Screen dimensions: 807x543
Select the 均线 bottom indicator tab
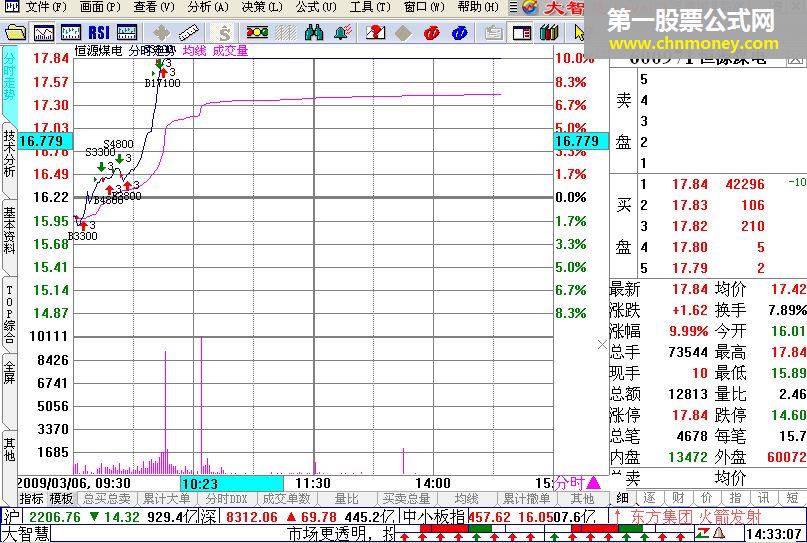tap(466, 498)
